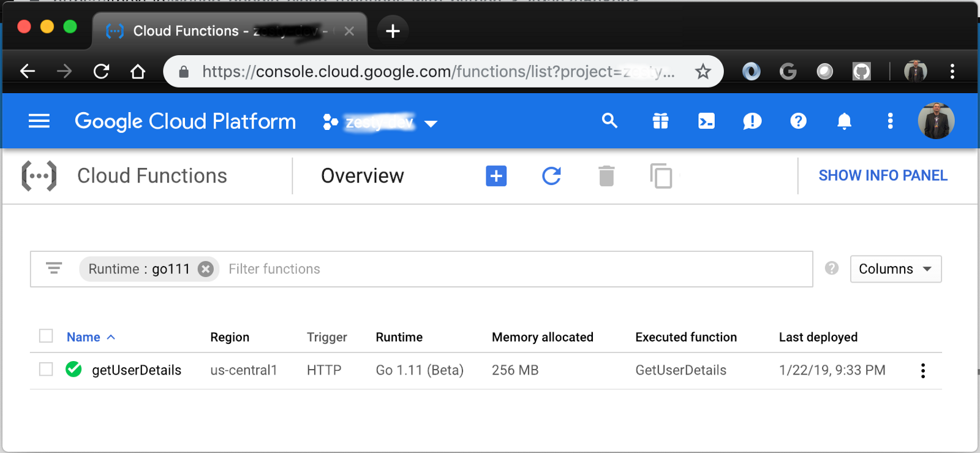Image resolution: width=980 pixels, height=453 pixels.
Task: Sort by the Name column header
Action: click(83, 337)
